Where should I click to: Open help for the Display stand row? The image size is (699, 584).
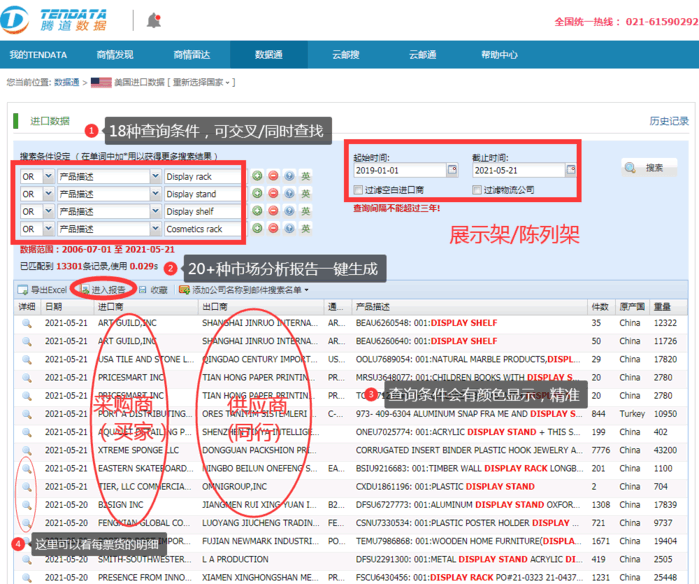pos(289,193)
